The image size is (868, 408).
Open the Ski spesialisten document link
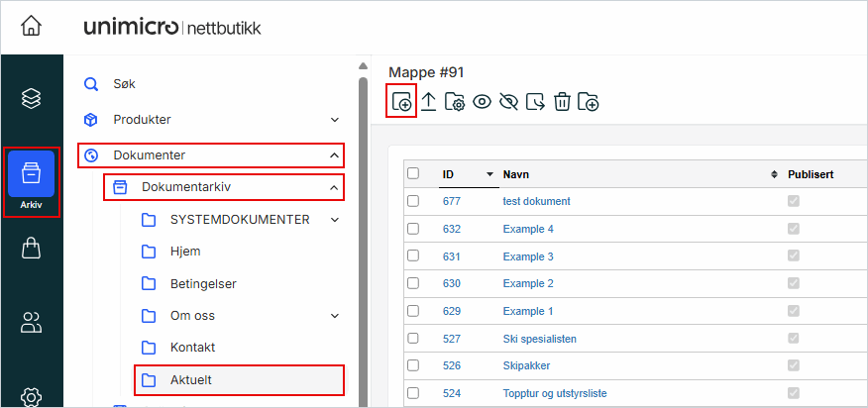[x=539, y=339]
